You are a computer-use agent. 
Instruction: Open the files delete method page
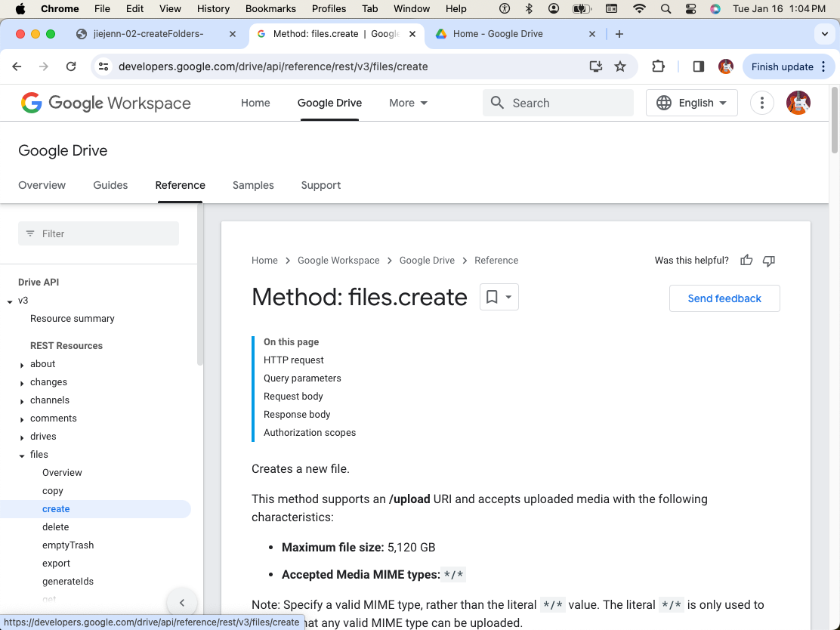click(x=56, y=527)
